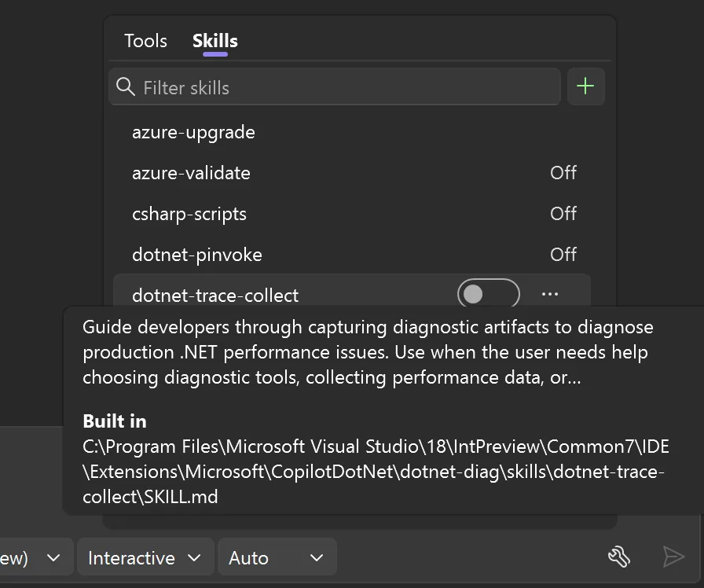Open the Auto model dropdown
The width and height of the screenshot is (704, 588).
tap(277, 557)
